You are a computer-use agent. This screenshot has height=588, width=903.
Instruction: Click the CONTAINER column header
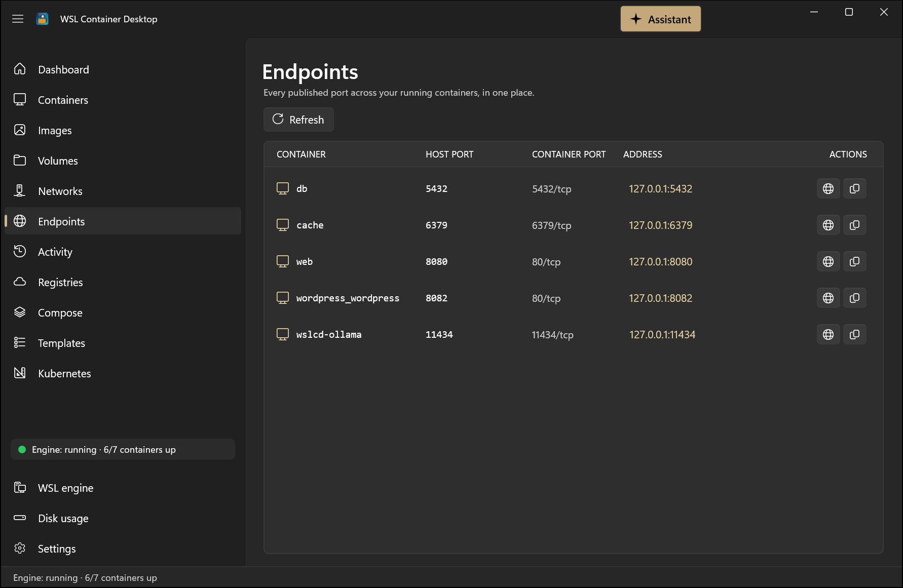(x=301, y=154)
